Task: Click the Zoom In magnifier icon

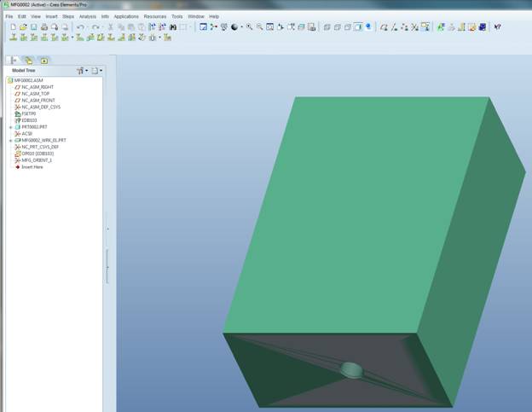Action: 249,27
